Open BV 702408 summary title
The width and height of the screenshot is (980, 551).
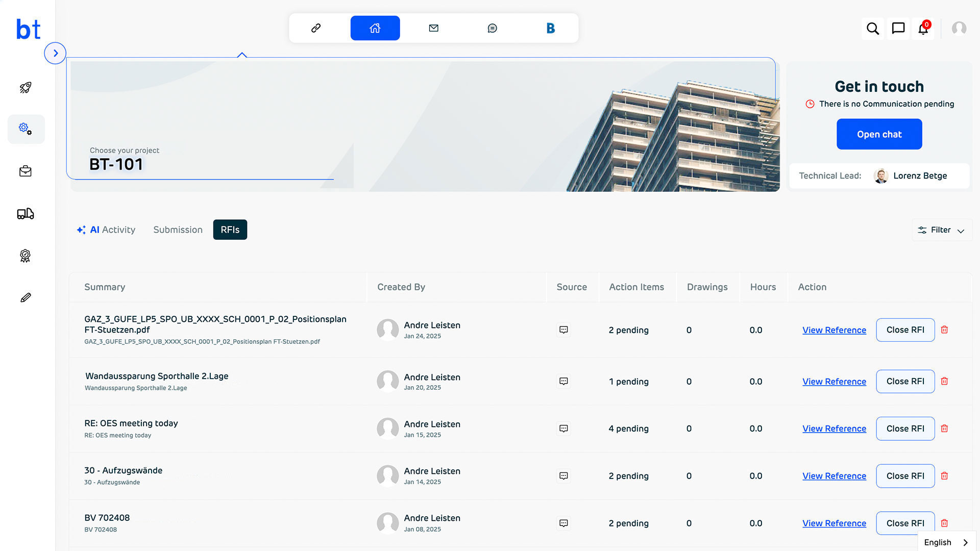click(x=107, y=518)
